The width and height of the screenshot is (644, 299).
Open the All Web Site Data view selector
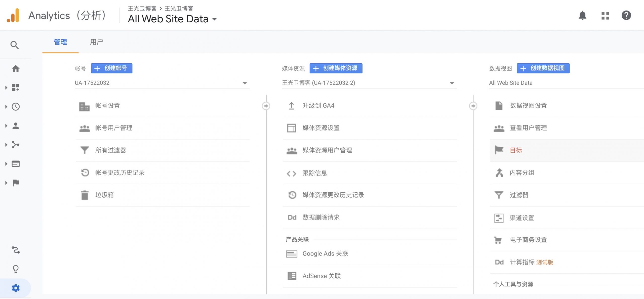tap(172, 19)
